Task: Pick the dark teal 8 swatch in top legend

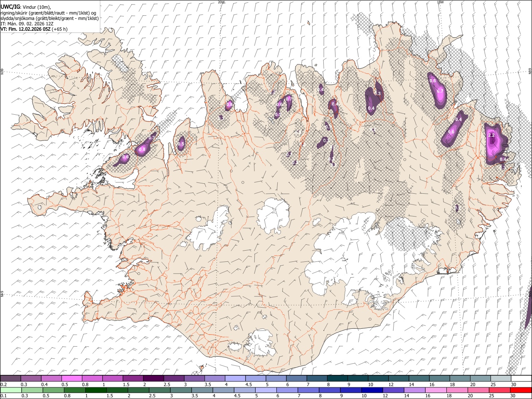Action: [x=337, y=379]
